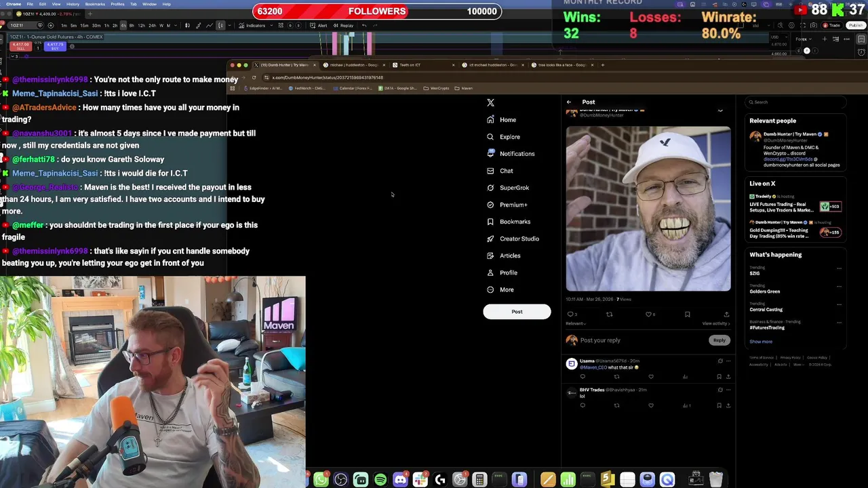Viewport: 868px width, 488px height.
Task: Switch to Dumb Hunter X browser tab
Action: pos(285,65)
